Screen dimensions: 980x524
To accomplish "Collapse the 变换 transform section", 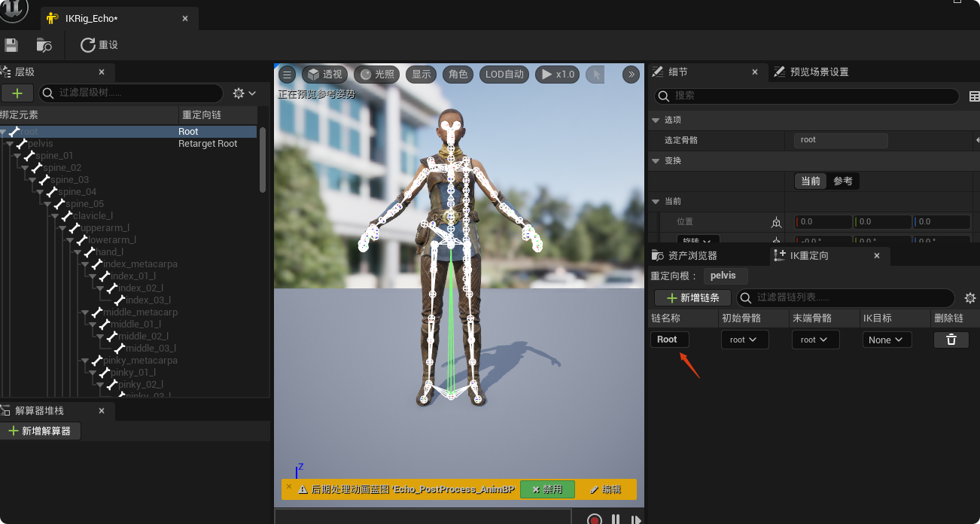I will pos(656,161).
